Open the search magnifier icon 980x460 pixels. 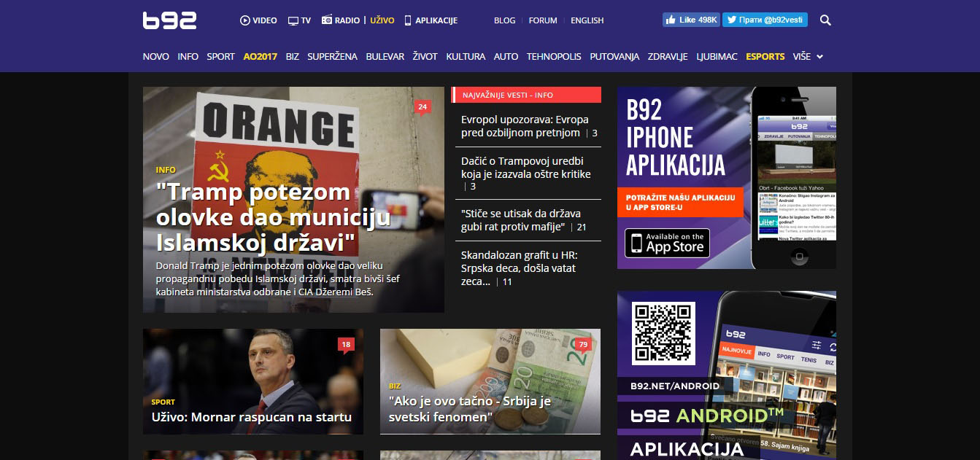coord(825,20)
